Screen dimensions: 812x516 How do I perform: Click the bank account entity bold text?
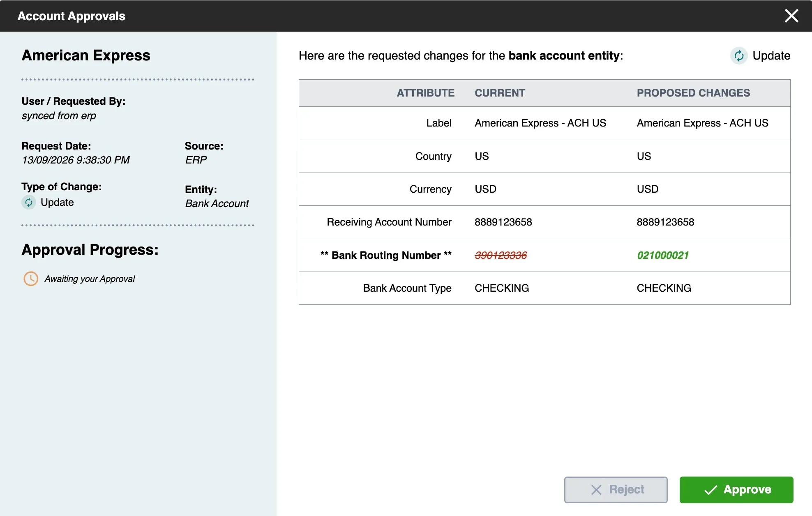pos(564,55)
